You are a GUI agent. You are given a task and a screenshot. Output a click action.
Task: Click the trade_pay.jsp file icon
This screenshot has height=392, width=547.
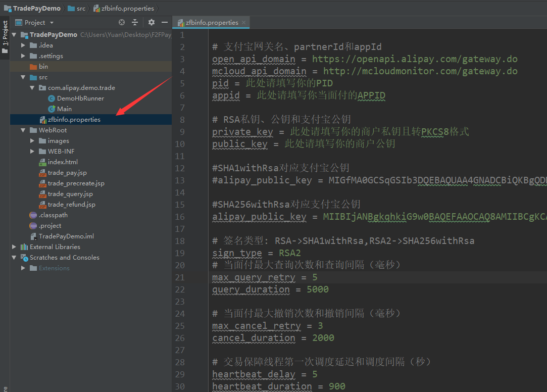point(42,173)
